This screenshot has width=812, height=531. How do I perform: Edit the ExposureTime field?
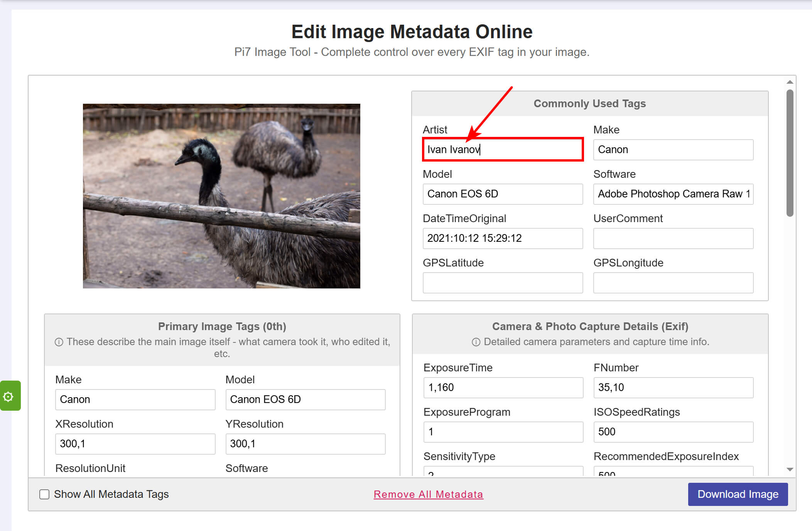click(503, 388)
